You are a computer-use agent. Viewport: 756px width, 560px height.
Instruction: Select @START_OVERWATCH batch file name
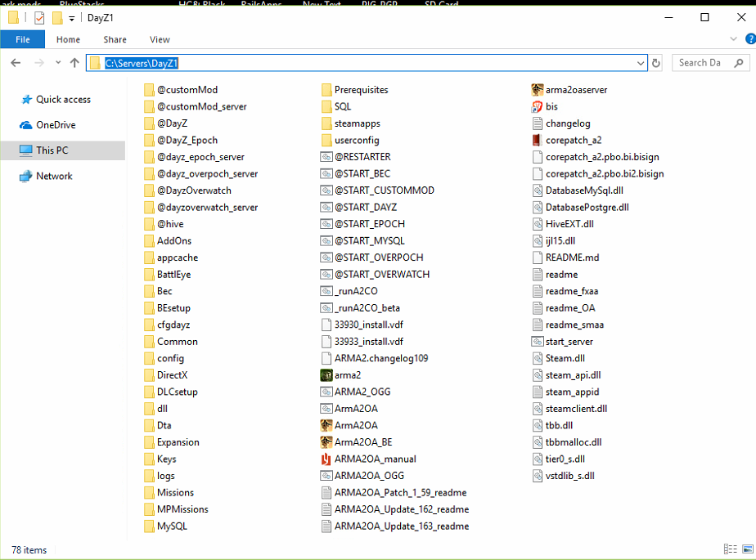tap(382, 275)
